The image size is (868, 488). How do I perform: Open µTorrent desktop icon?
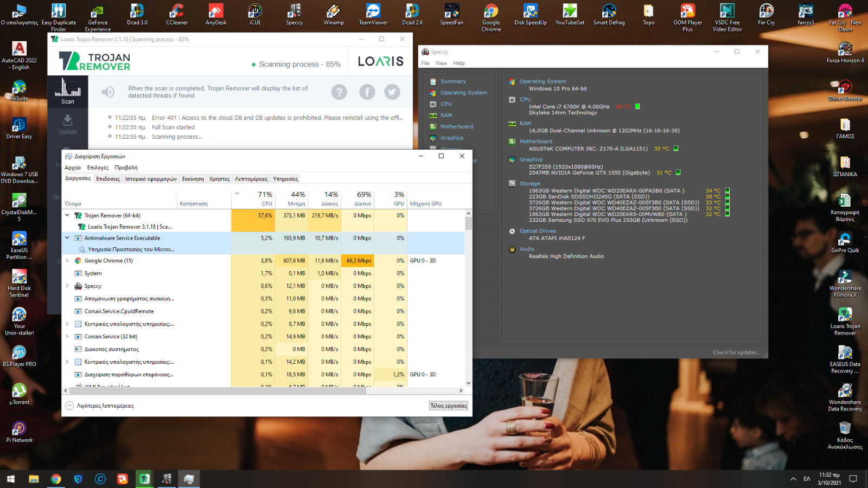[20, 394]
